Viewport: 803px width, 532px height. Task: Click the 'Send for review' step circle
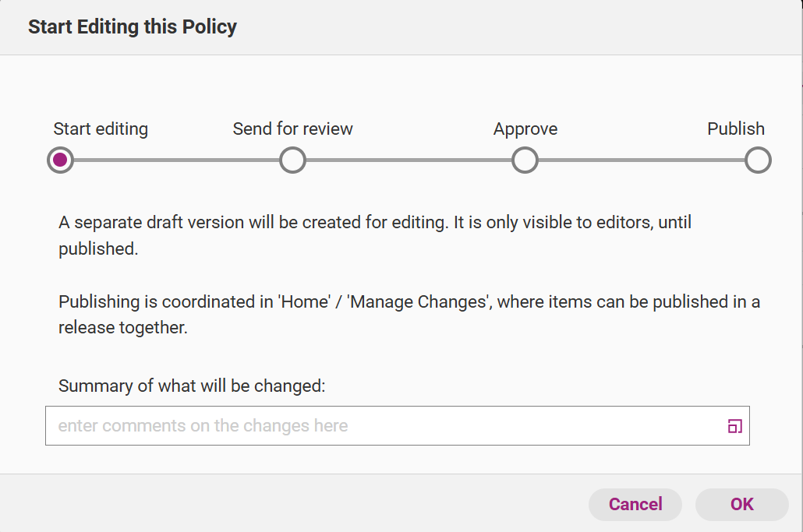coord(292,160)
